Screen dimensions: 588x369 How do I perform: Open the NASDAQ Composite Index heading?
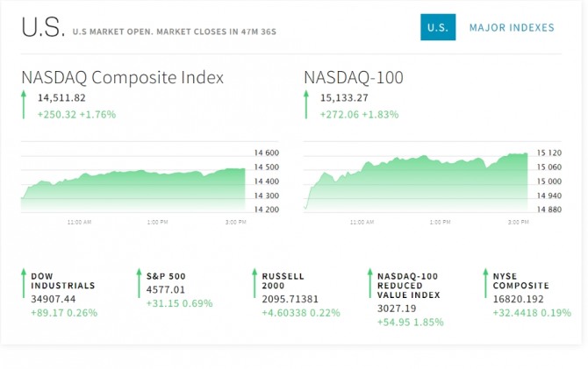122,77
